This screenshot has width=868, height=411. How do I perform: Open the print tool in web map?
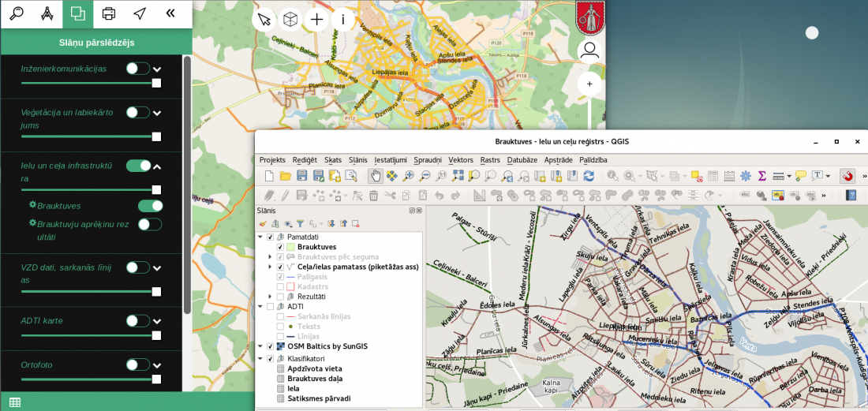[109, 13]
